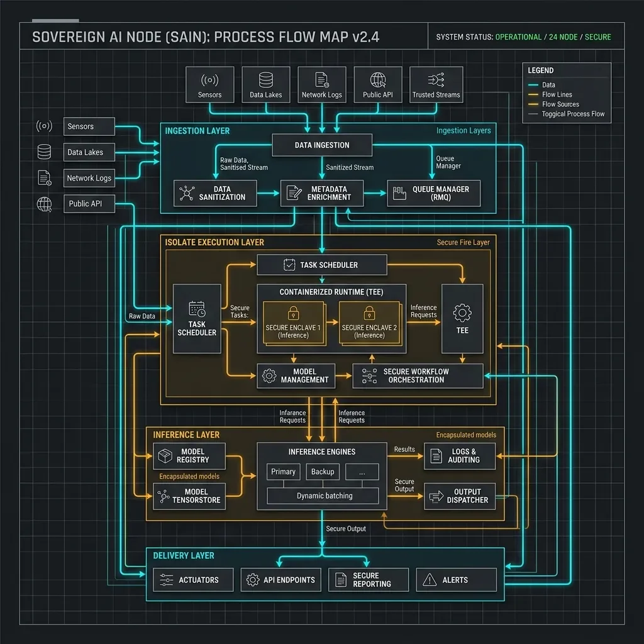Select the Primary inference engine box
This screenshot has height=644, width=644.
coord(284,472)
